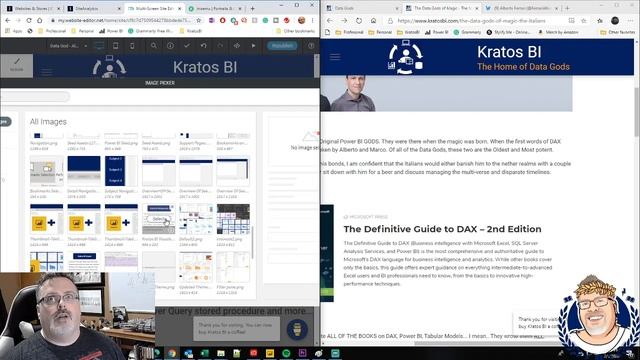This screenshot has width=640, height=360.
Task: Open Excel from the Windows taskbar
Action: [204, 353]
